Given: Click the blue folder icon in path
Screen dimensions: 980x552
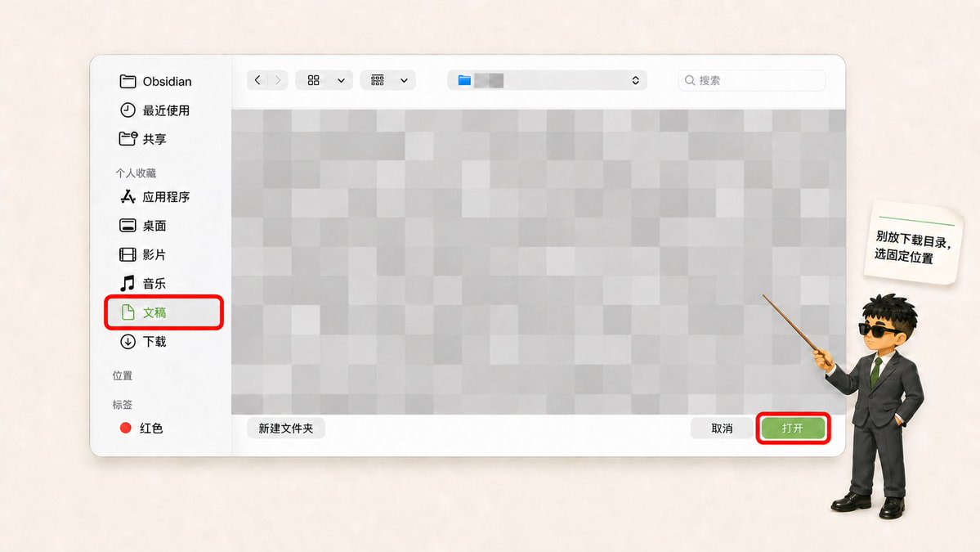Looking at the screenshot, I should coord(464,80).
